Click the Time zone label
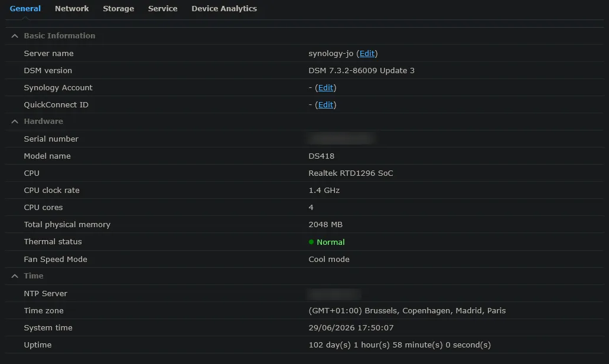The image size is (609, 364). click(44, 310)
